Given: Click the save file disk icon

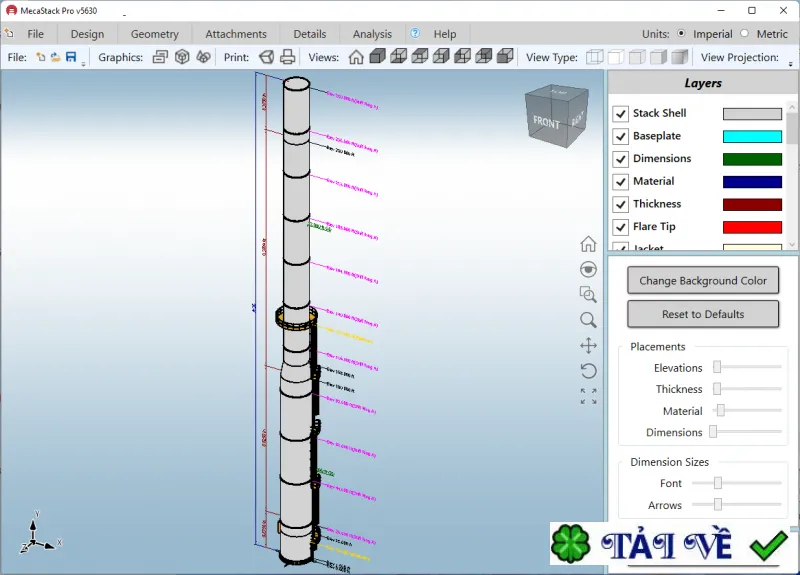Looking at the screenshot, I should coord(71,57).
